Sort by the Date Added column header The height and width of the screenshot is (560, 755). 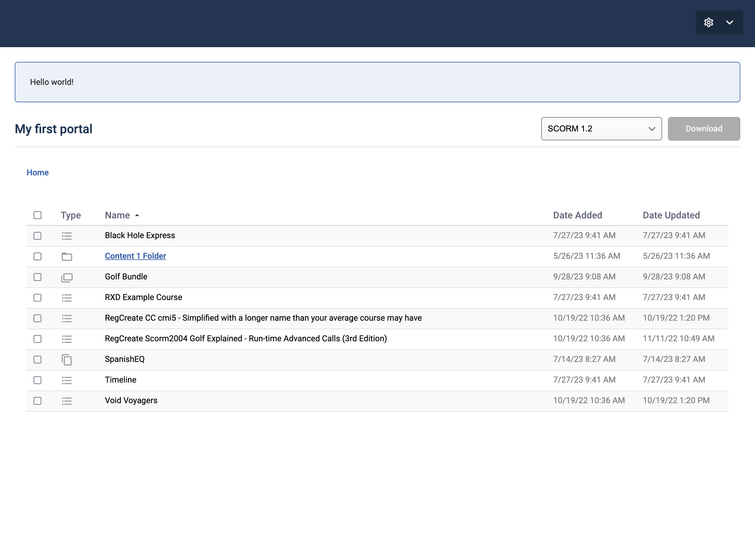click(577, 215)
